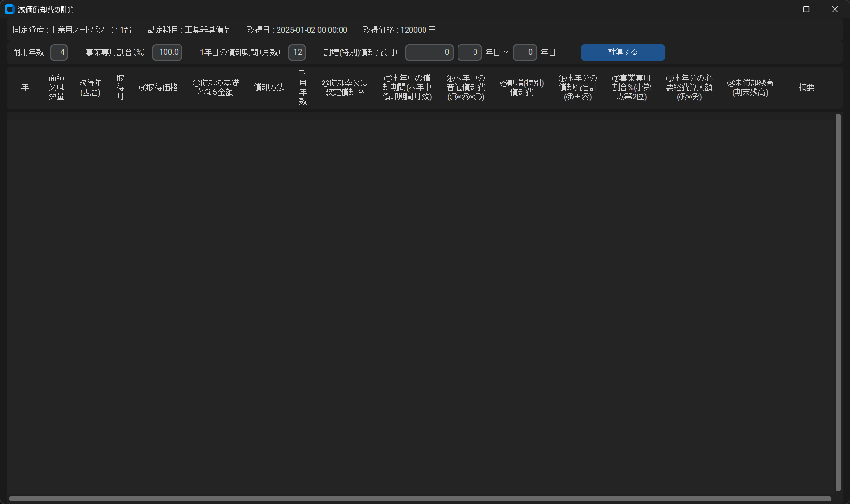Click the app icon in title bar
Viewport: 850px width, 504px height.
(x=9, y=9)
